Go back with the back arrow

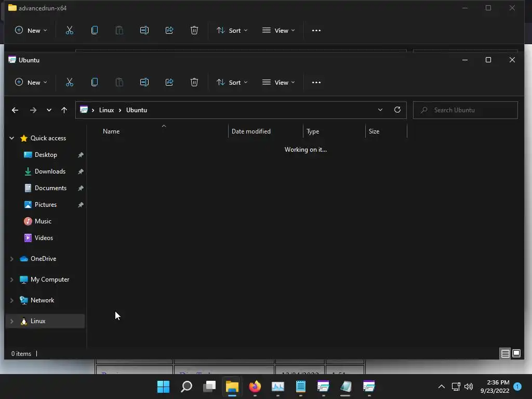[x=15, y=110]
